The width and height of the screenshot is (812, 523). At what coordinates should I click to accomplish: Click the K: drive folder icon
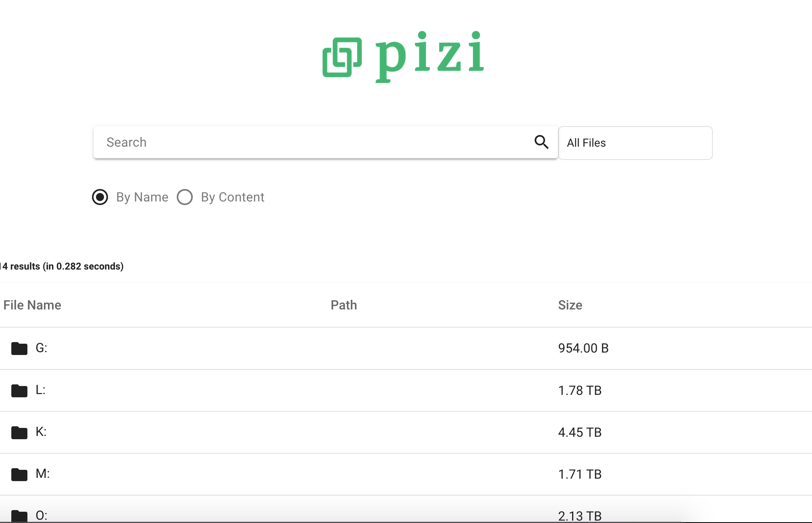tap(19, 432)
